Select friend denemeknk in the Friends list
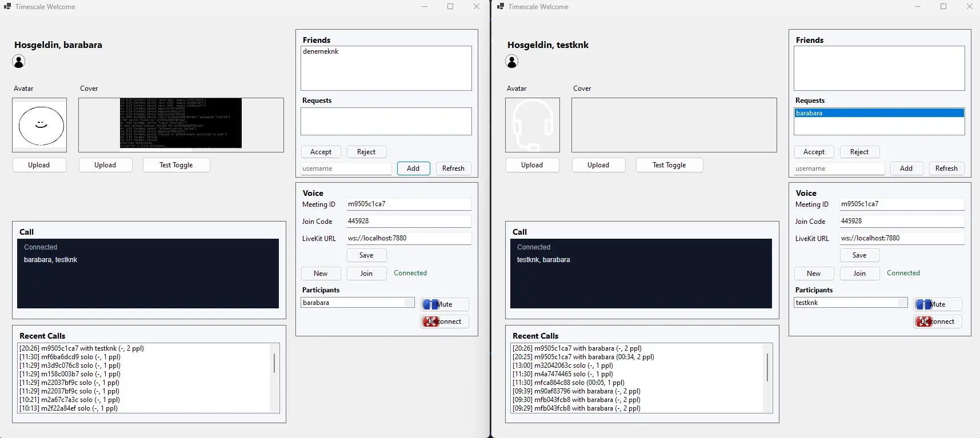Screen dimensions: 980x438 point(321,51)
